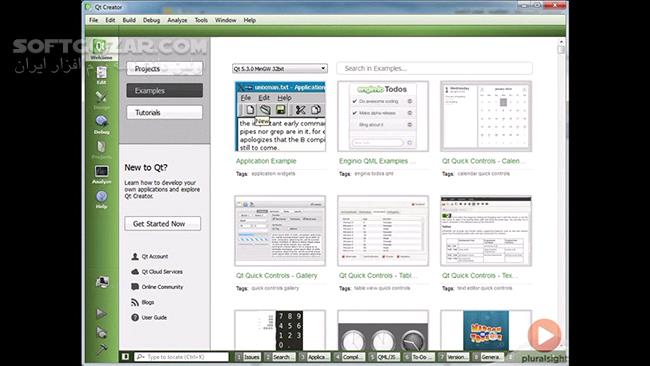Select the Debug mode icon
This screenshot has height=366, width=650.
point(102,124)
